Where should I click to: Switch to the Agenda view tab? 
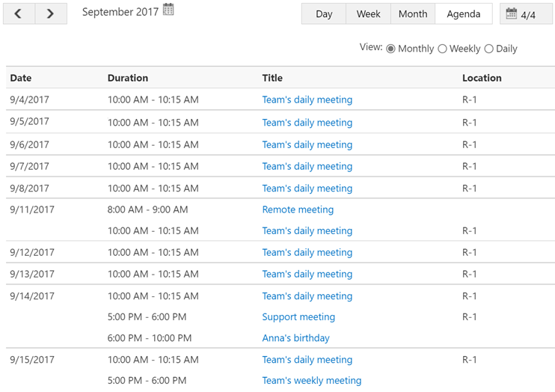pyautogui.click(x=464, y=13)
